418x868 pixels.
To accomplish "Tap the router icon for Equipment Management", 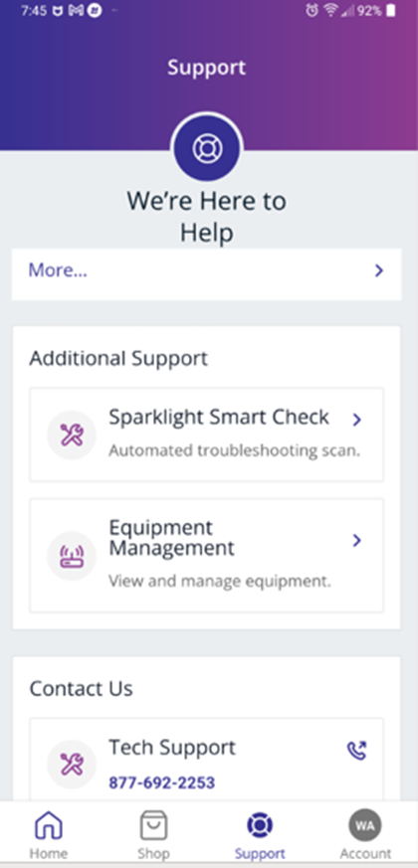I will point(72,556).
